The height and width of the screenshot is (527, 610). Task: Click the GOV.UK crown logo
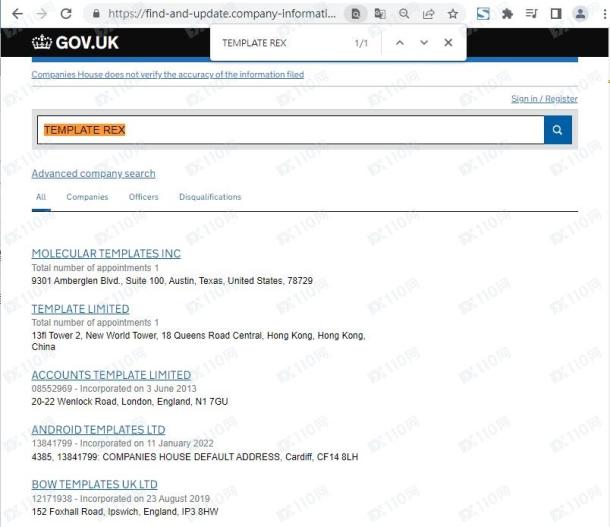click(x=75, y=42)
